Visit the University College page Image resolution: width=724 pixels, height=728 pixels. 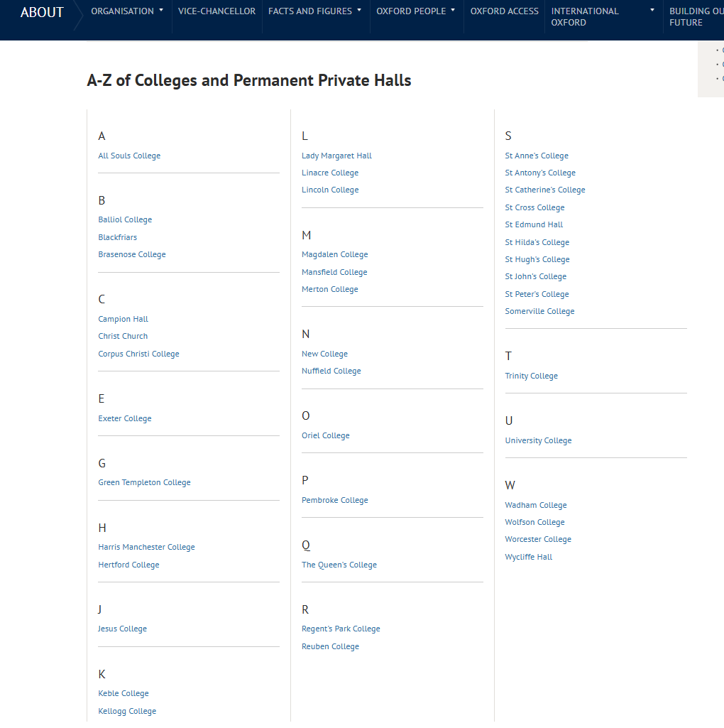tap(538, 441)
